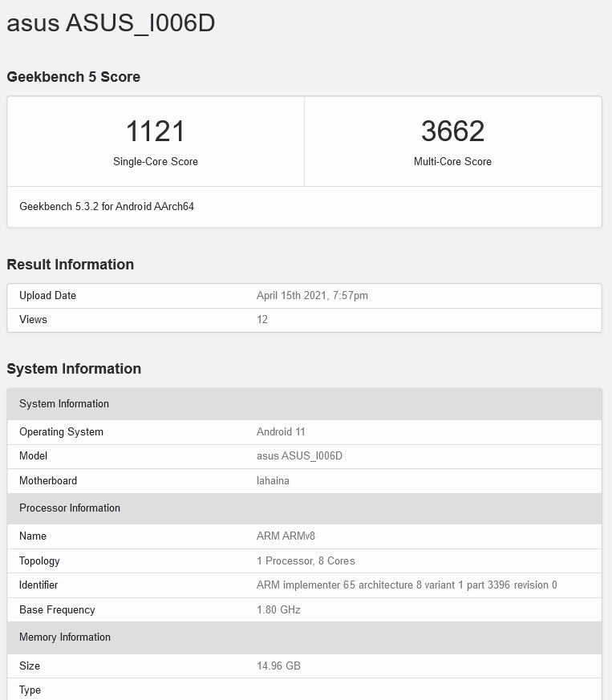This screenshot has height=700, width=612.
Task: Select the ARM implementer 65 identifier string
Action: pyautogui.click(x=407, y=585)
